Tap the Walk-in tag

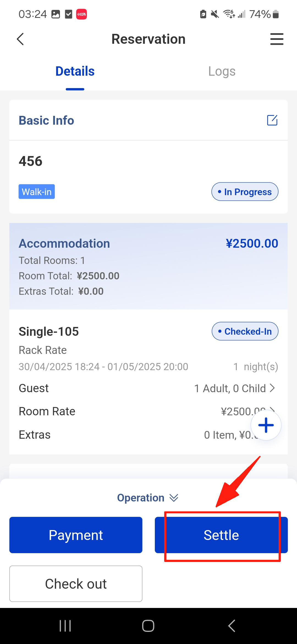click(x=37, y=192)
